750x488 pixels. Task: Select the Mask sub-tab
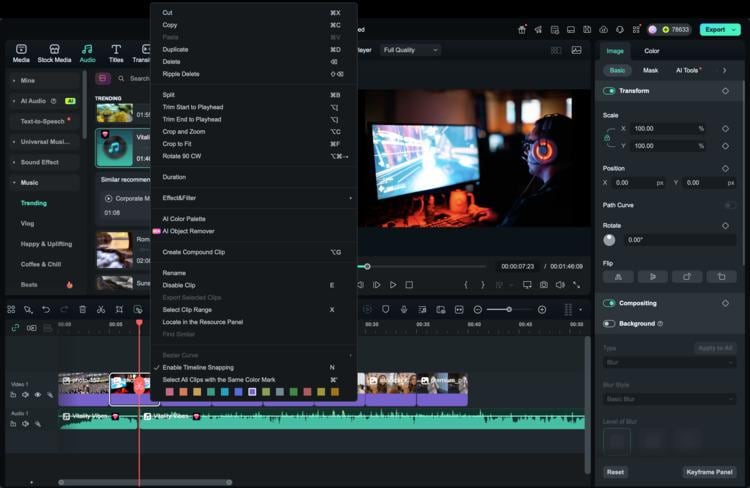tap(650, 70)
